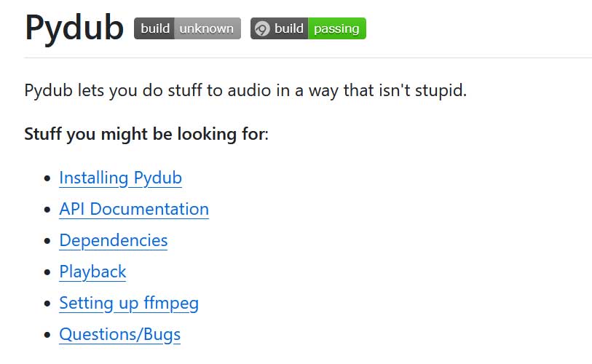
Task: Click the "build" label of the first badge
Action: [154, 28]
